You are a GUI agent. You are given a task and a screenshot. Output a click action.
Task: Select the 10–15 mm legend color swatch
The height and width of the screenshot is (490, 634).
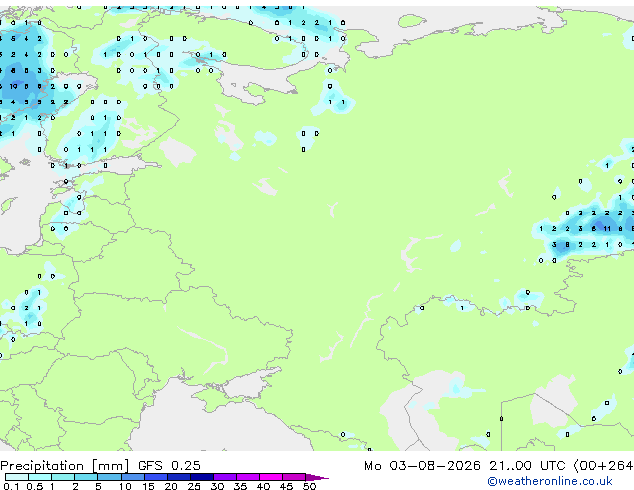[133, 477]
